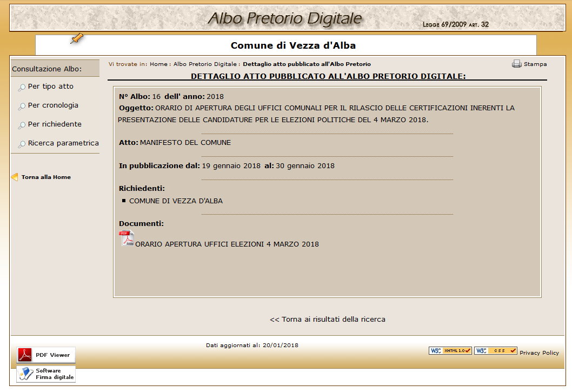
Task: Click the printer icon next to Stampa
Action: pos(516,64)
